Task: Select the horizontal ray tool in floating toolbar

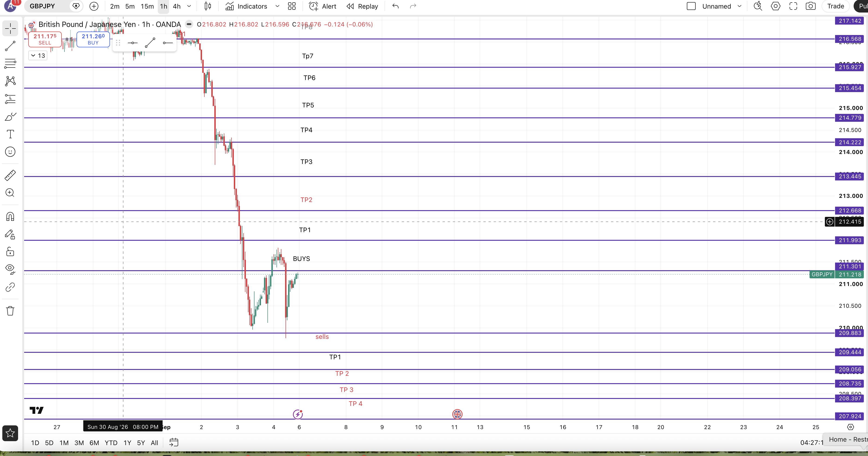Action: pyautogui.click(x=167, y=43)
